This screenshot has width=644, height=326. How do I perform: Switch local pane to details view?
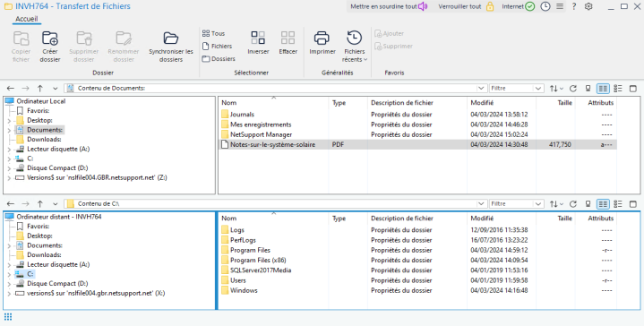(x=603, y=89)
